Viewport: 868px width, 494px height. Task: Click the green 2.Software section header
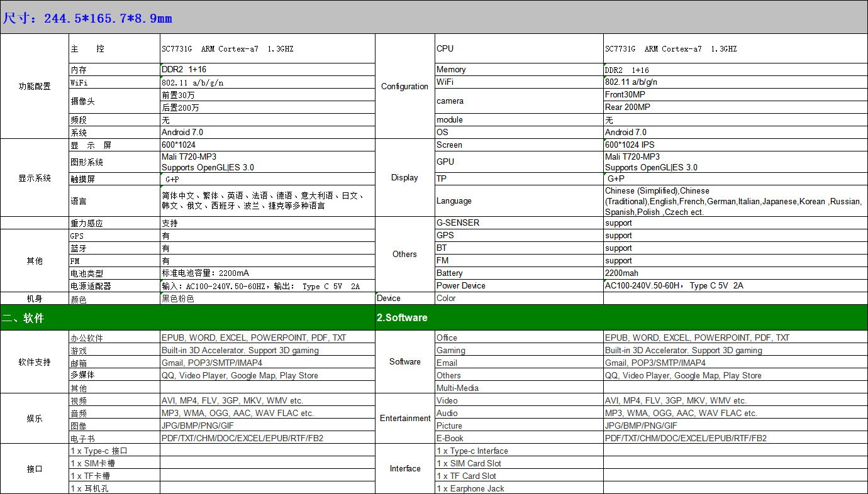pos(621,318)
